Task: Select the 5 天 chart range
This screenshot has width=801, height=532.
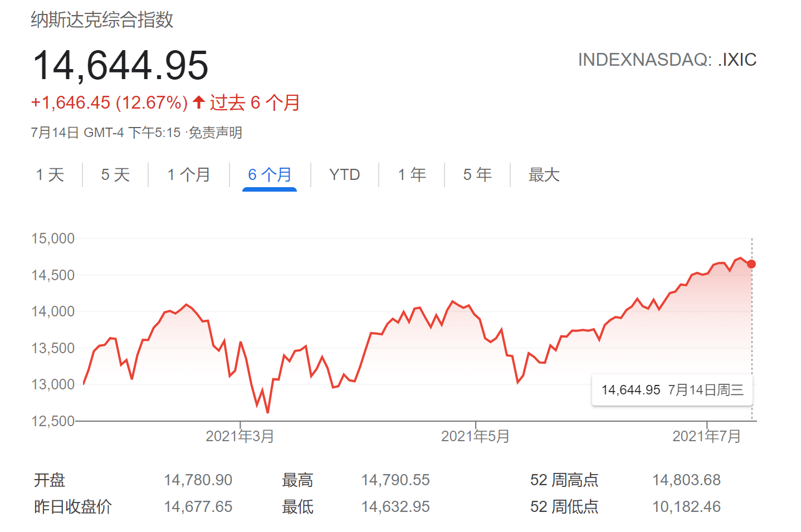Action: (x=115, y=175)
